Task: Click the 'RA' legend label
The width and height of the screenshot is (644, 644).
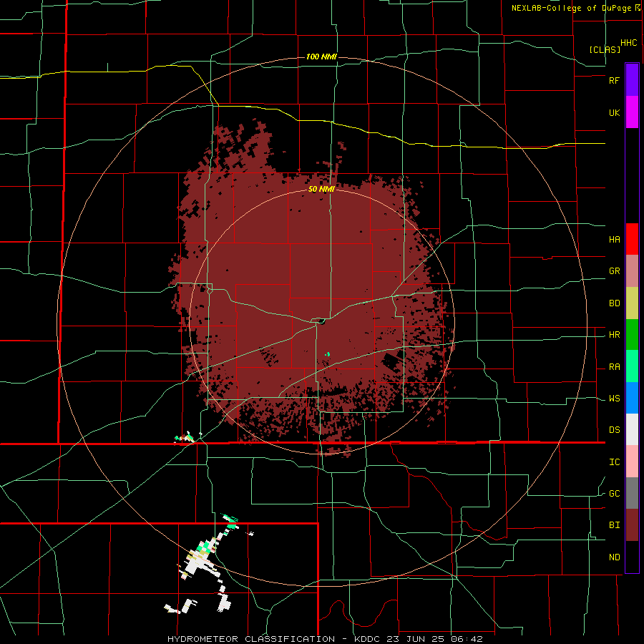Action: point(614,367)
